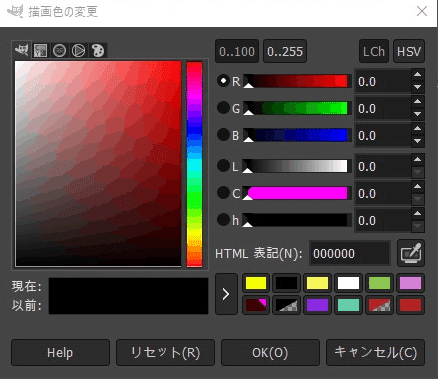Image resolution: width=438 pixels, height=379 pixels.
Task: Increase the B value with up arrow
Action: (417, 129)
